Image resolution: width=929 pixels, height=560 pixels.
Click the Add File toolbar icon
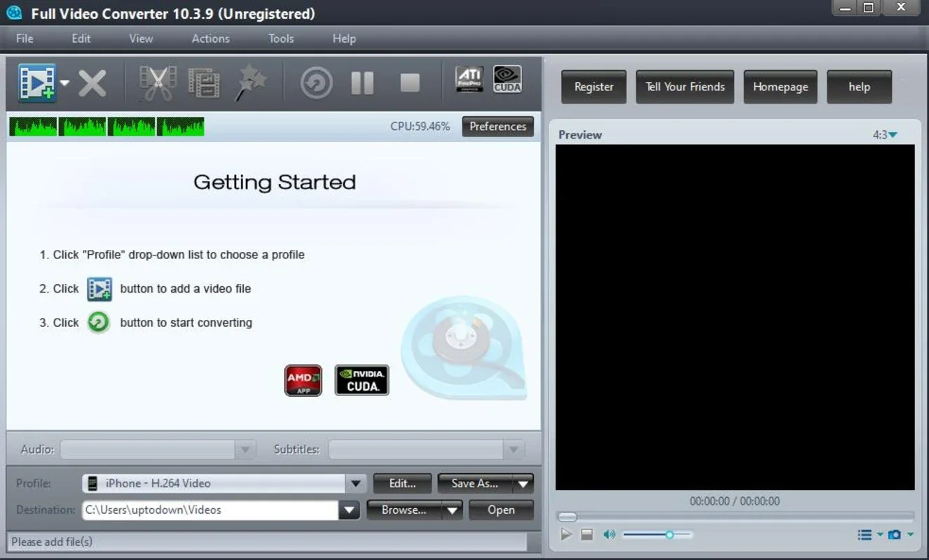tap(36, 83)
